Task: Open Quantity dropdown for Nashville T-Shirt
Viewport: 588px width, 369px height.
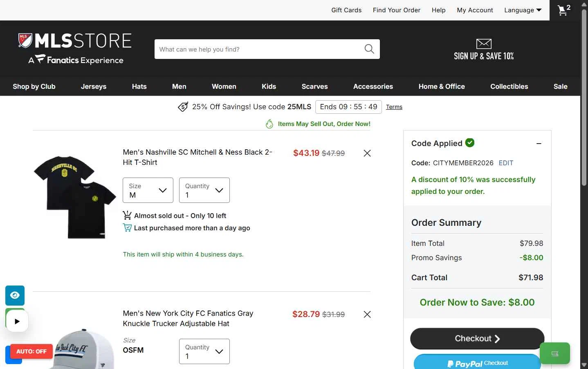Action: [x=204, y=190]
